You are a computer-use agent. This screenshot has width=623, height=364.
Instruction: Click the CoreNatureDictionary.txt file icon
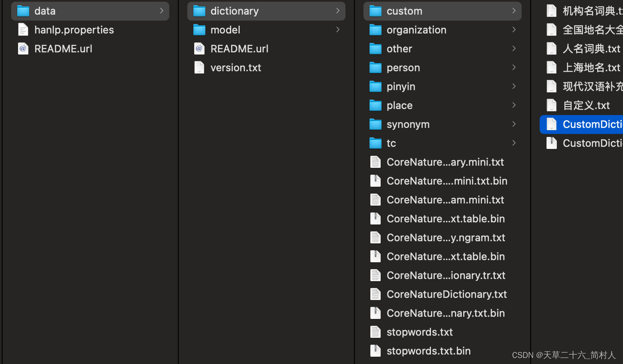click(x=375, y=294)
